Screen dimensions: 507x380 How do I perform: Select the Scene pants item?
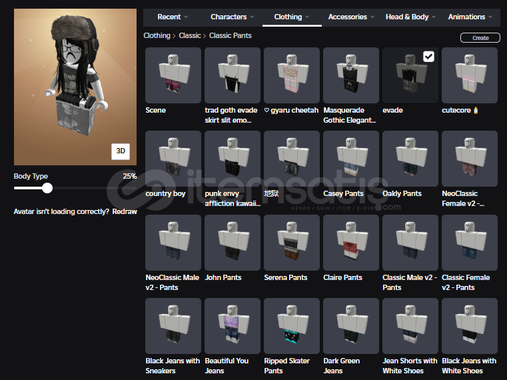[173, 75]
